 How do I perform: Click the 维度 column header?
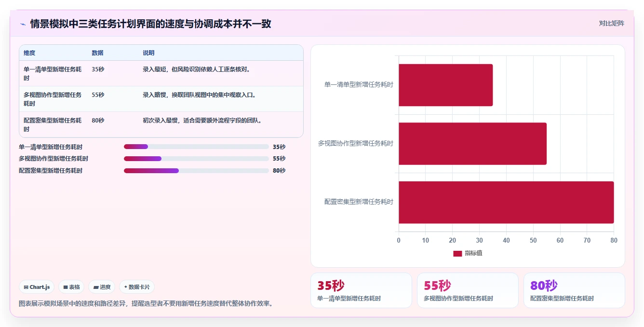(29, 53)
